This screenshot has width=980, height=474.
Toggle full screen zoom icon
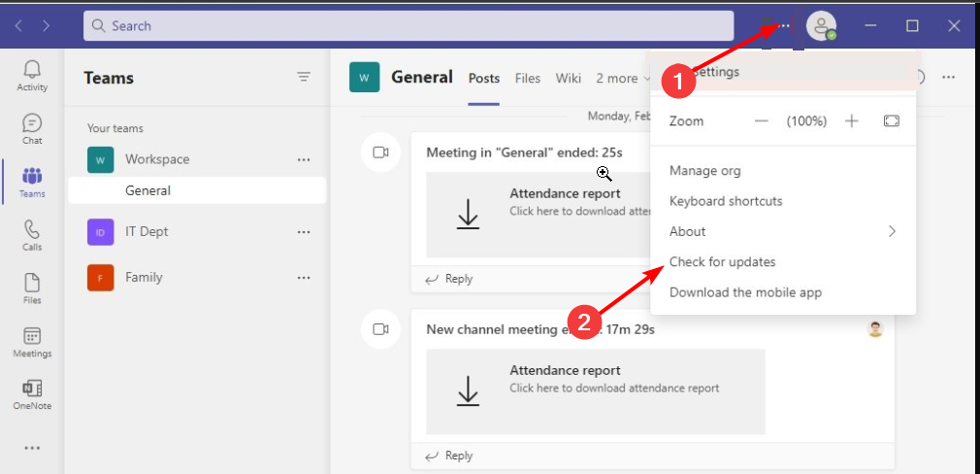click(892, 120)
